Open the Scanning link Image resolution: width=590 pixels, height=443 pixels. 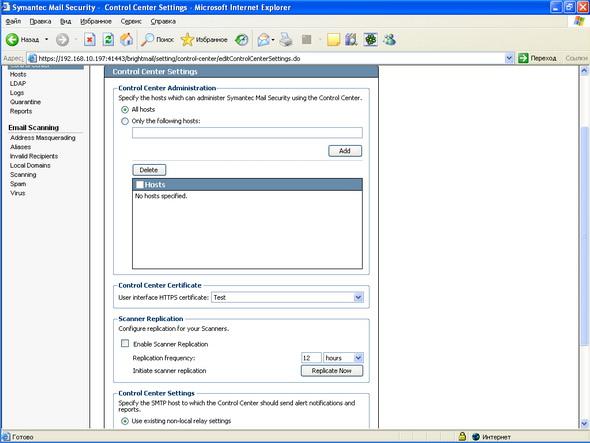pos(23,175)
